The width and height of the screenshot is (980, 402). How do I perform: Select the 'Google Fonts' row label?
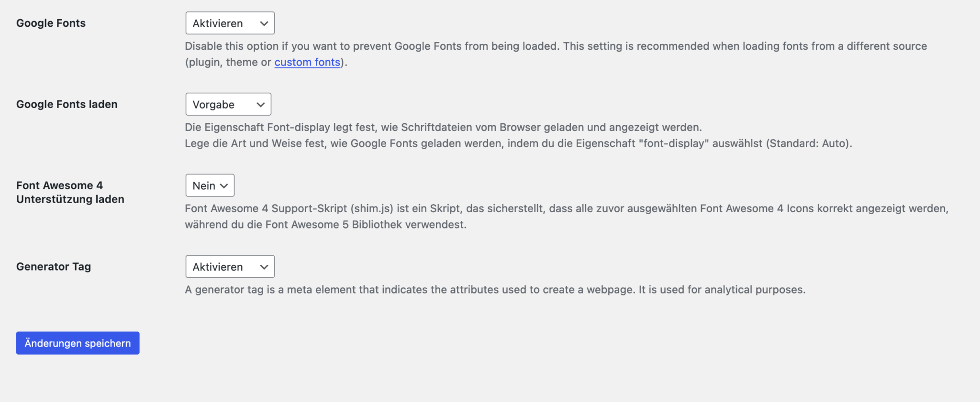point(51,22)
